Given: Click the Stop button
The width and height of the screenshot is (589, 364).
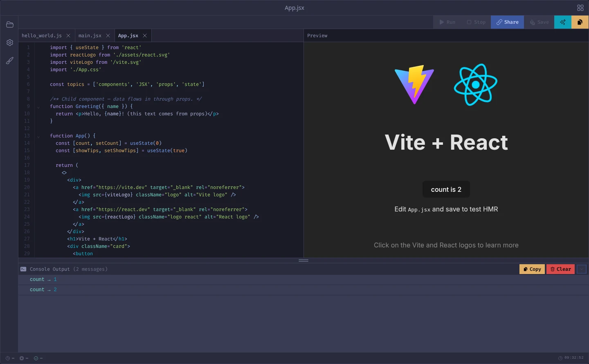Looking at the screenshot, I should point(476,22).
